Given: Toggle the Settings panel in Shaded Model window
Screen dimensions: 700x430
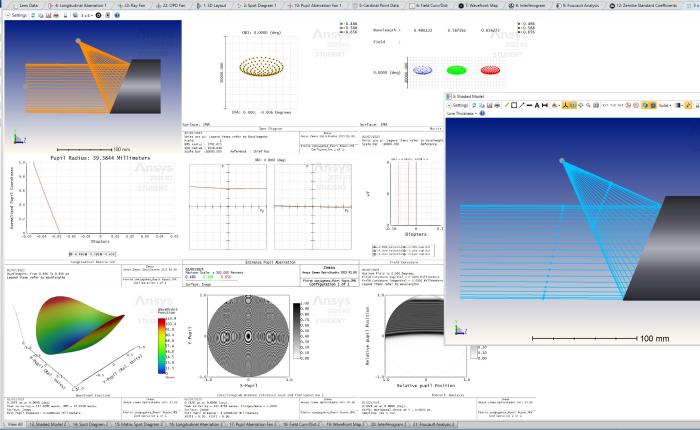Looking at the screenshot, I should (457, 104).
